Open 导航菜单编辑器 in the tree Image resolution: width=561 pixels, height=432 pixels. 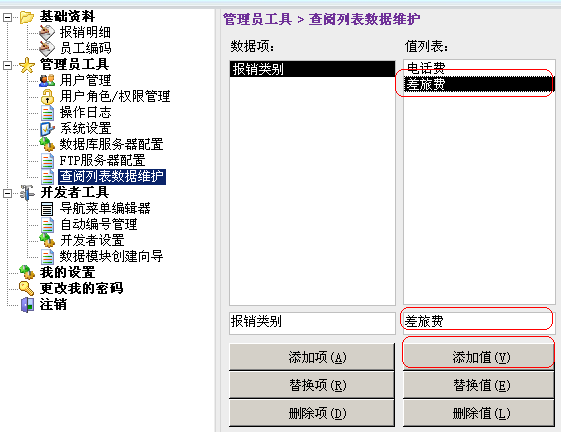click(x=105, y=208)
